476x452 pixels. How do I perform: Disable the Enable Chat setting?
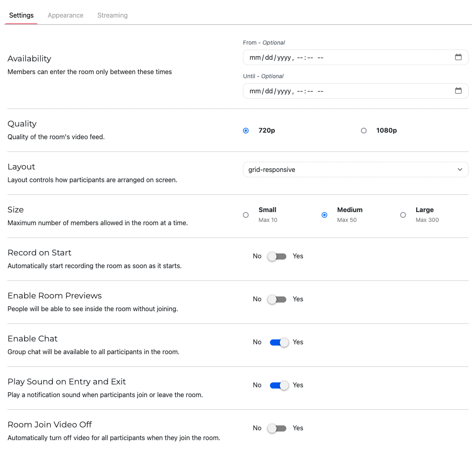(x=279, y=342)
